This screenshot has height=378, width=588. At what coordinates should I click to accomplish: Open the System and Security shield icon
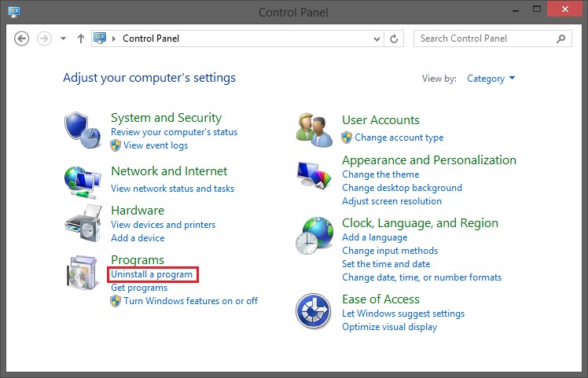pyautogui.click(x=83, y=130)
